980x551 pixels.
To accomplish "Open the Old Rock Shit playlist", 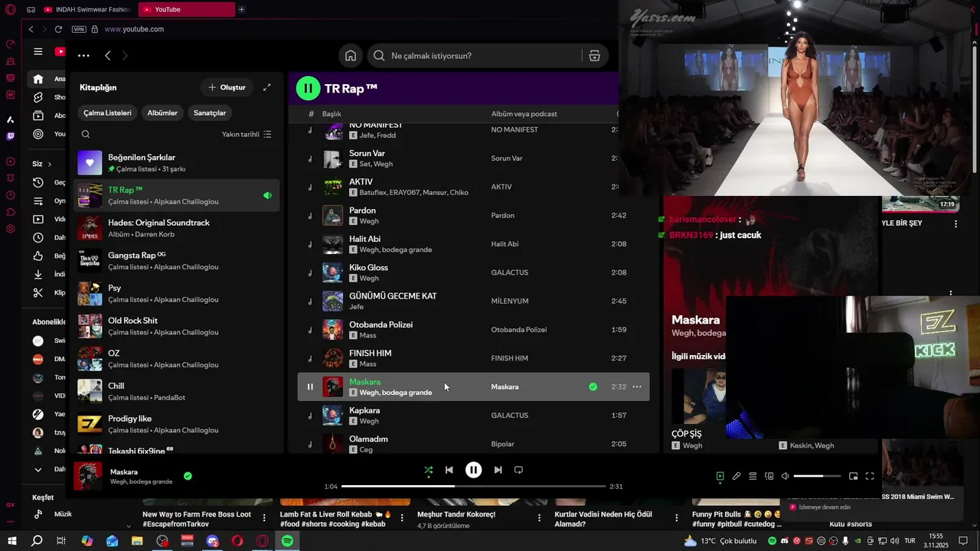I will (177, 326).
